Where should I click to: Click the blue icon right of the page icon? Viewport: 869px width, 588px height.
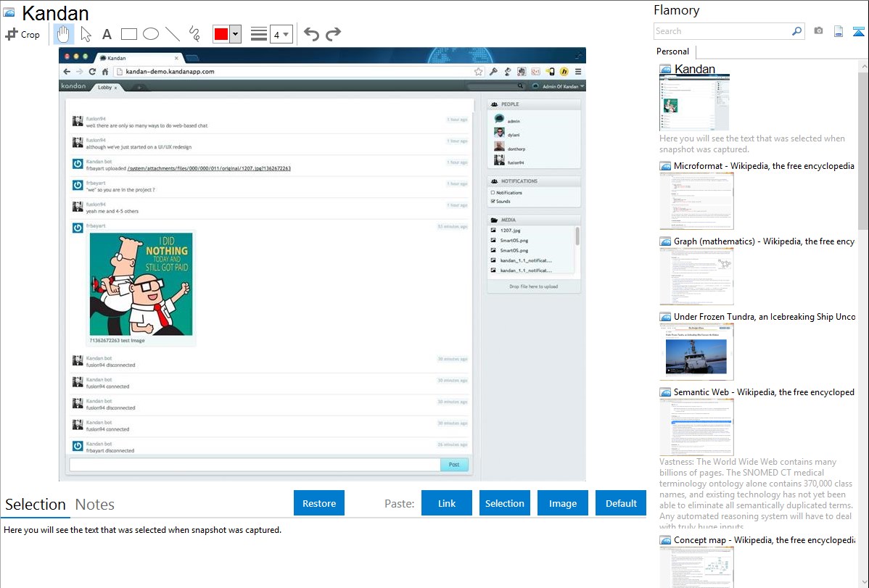click(858, 31)
